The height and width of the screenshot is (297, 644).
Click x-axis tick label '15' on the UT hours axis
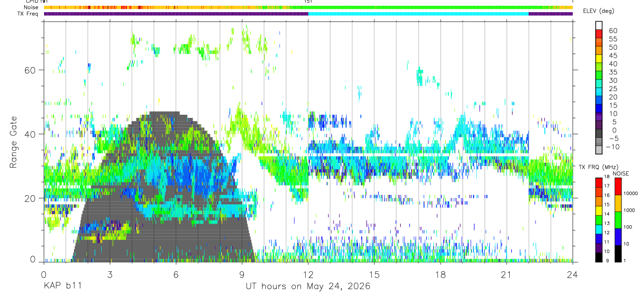pos(374,275)
